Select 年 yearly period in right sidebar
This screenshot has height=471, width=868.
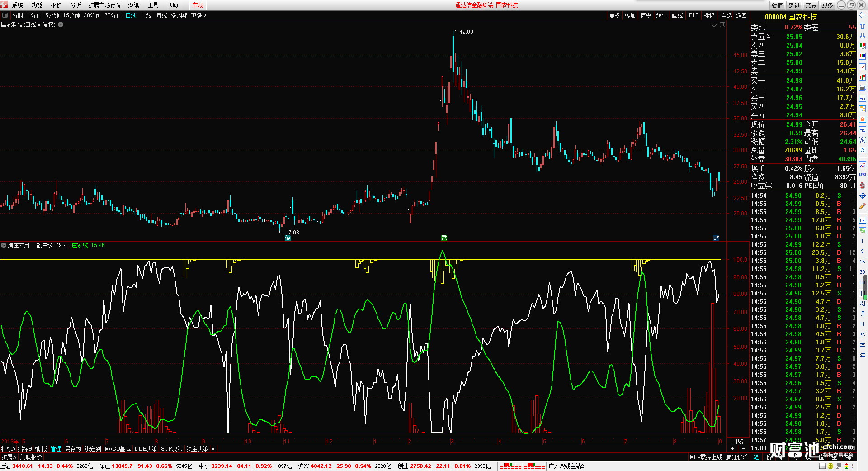click(863, 355)
